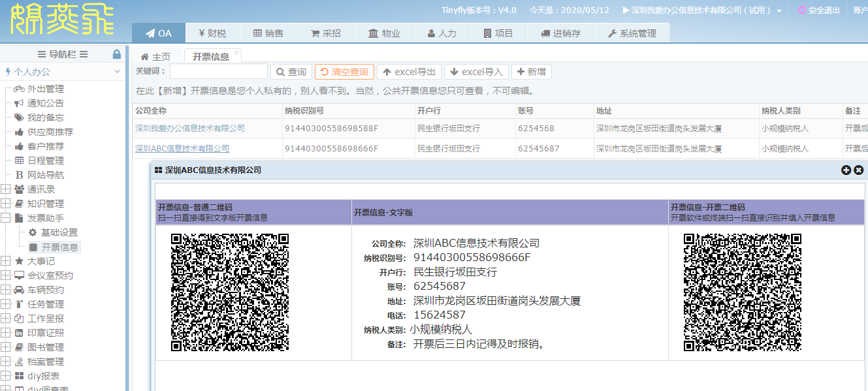Expand the 车辆预约 tree node
This screenshot has width=868, height=391.
coord(6,290)
